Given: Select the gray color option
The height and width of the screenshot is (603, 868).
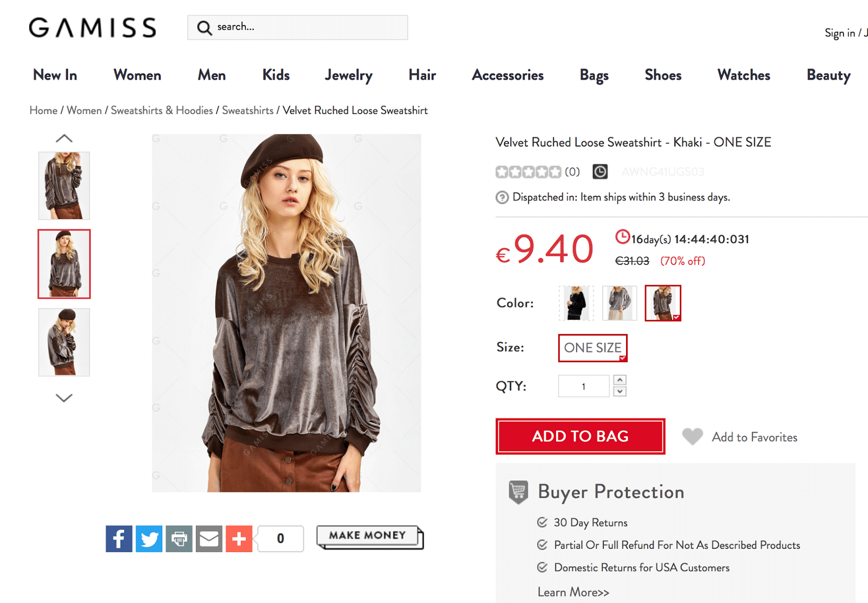Looking at the screenshot, I should (x=620, y=303).
